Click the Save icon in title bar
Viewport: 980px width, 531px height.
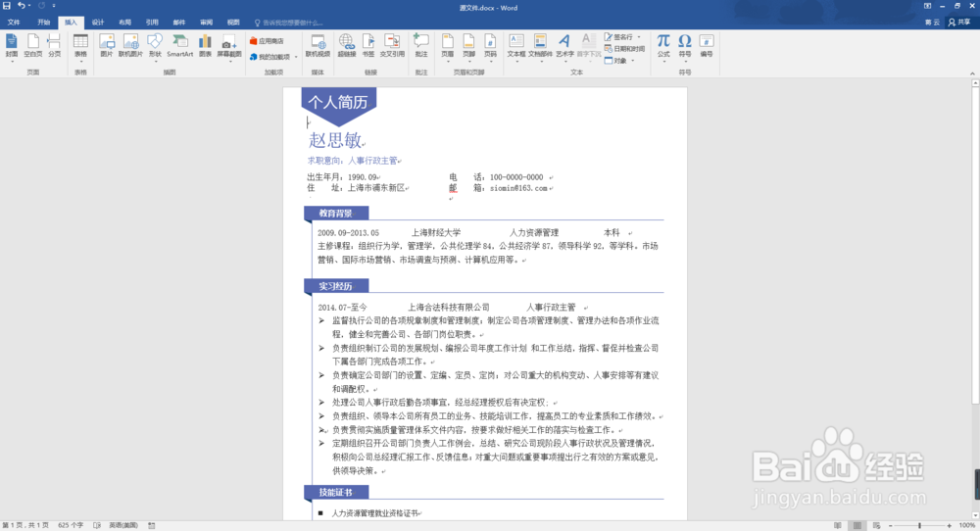(x=7, y=6)
